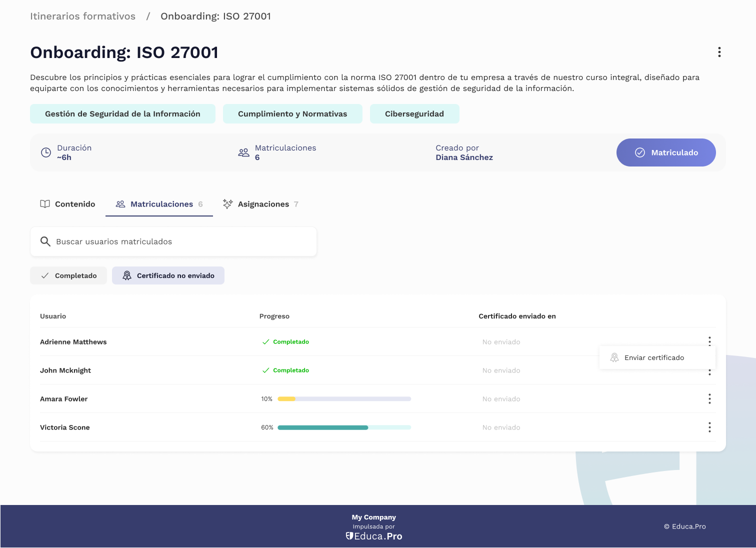Go to the Itinerarios formativos breadcrumb
The width and height of the screenshot is (756, 548).
click(x=82, y=16)
